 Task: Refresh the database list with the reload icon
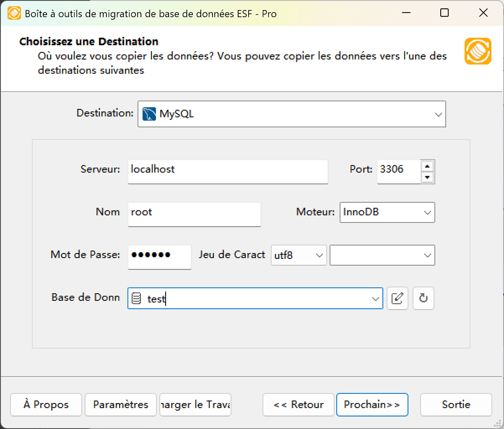click(x=423, y=298)
